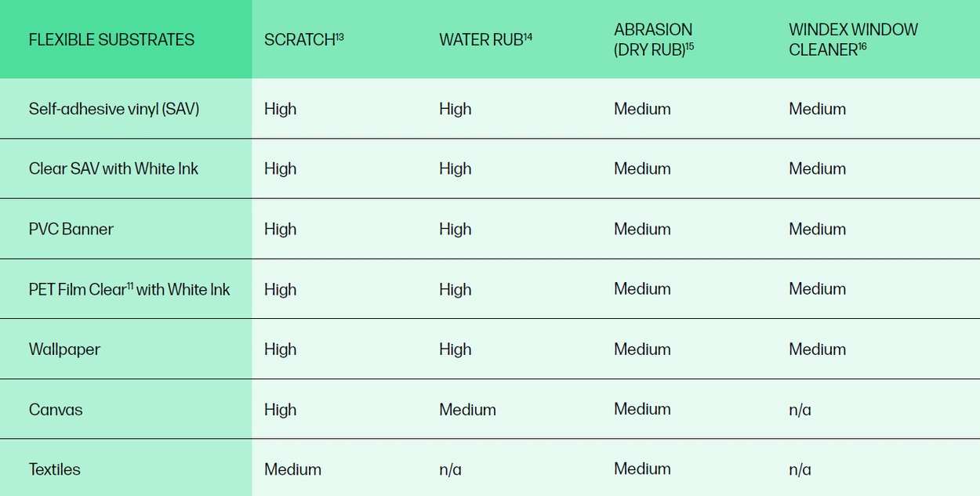This screenshot has height=496, width=980.
Task: Open footnote 13 next to SCRATCH
Action: pyautogui.click(x=340, y=36)
